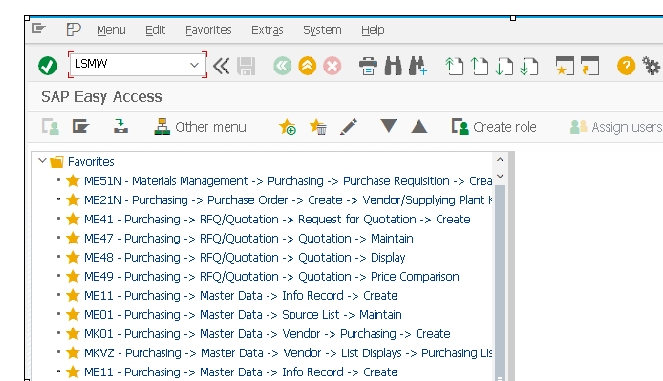
Task: Select ME47 Quotation Maintain favorite
Action: point(249,238)
